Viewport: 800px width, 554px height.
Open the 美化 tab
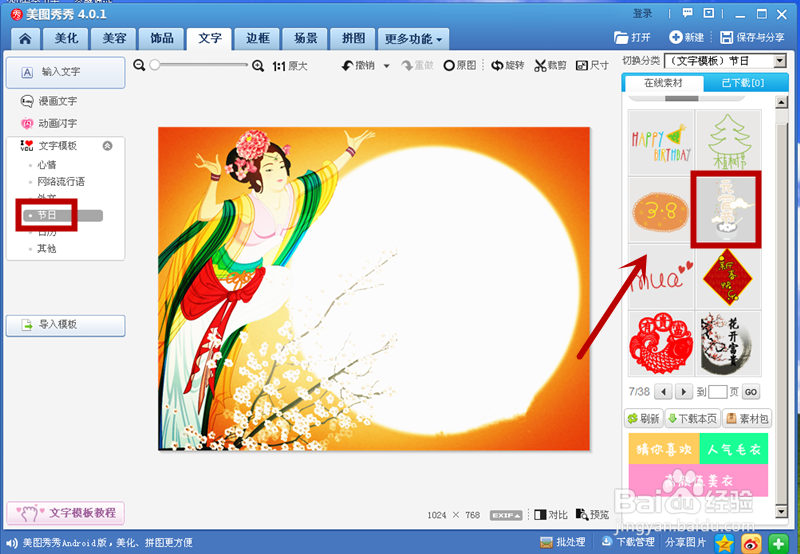click(x=66, y=39)
